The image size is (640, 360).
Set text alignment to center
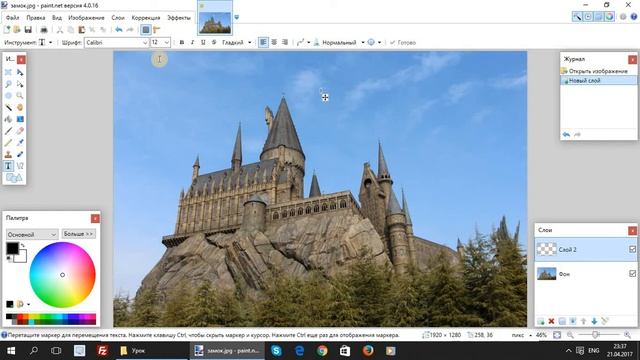(x=274, y=42)
